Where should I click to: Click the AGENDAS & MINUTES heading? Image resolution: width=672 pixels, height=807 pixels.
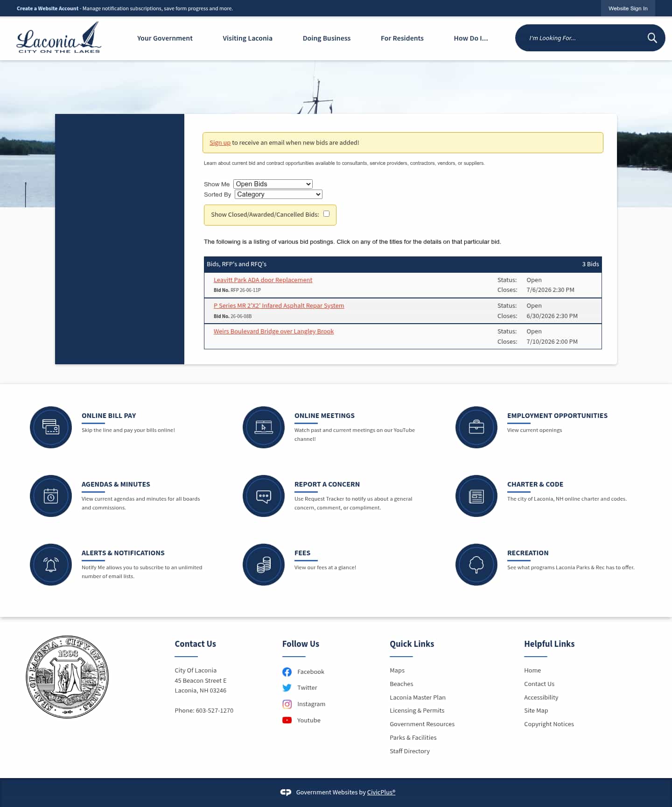tap(116, 484)
